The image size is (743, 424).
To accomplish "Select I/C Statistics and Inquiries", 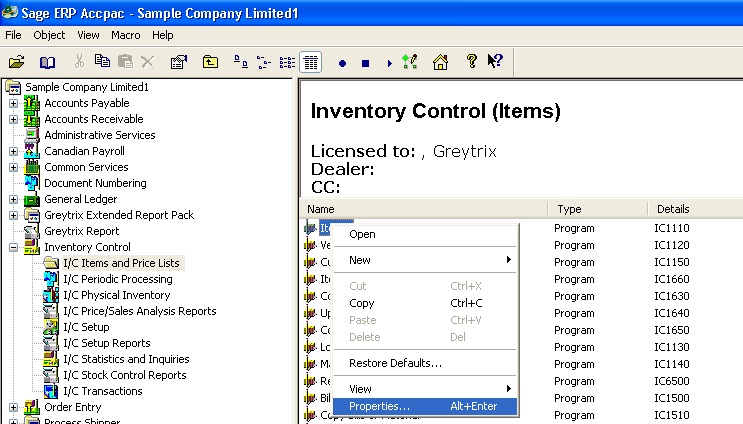I will pos(126,359).
